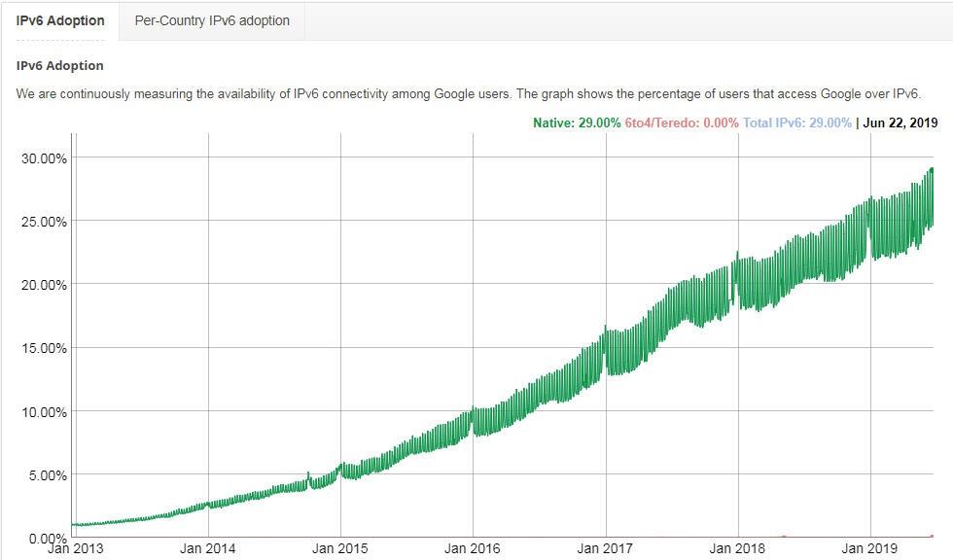953x560 pixels.
Task: Pick the Jan 2016 x-axis label
Action: click(x=473, y=549)
